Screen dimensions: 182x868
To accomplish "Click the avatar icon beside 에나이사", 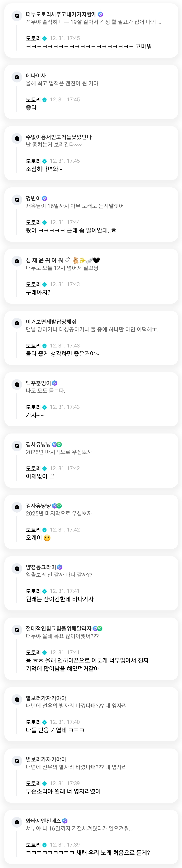I will (17, 77).
